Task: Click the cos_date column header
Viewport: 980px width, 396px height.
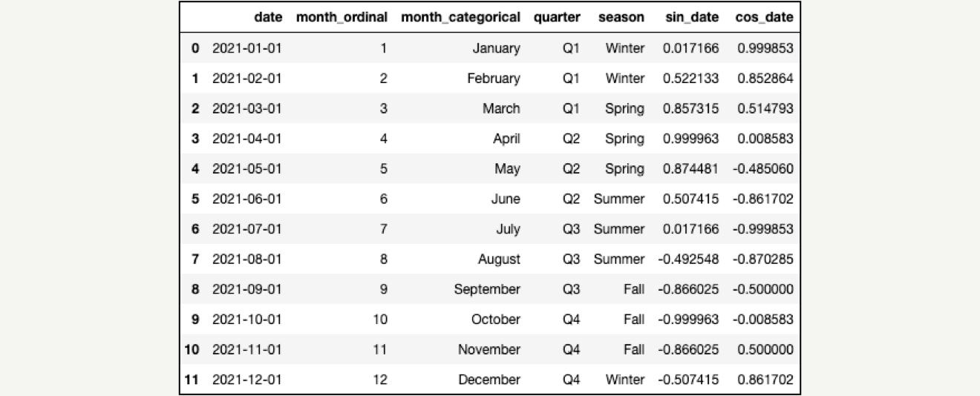Action: [x=764, y=18]
